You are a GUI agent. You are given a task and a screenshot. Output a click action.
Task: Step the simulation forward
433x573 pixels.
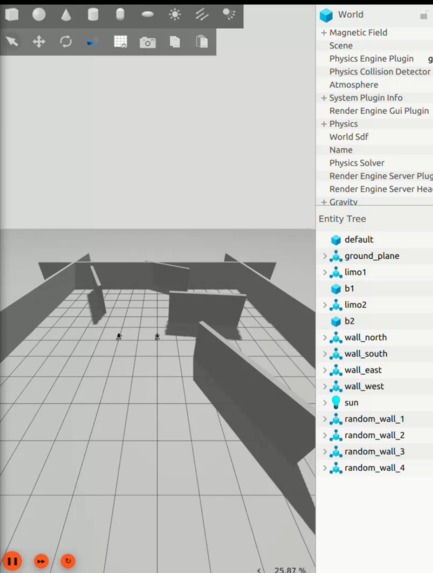(x=41, y=561)
